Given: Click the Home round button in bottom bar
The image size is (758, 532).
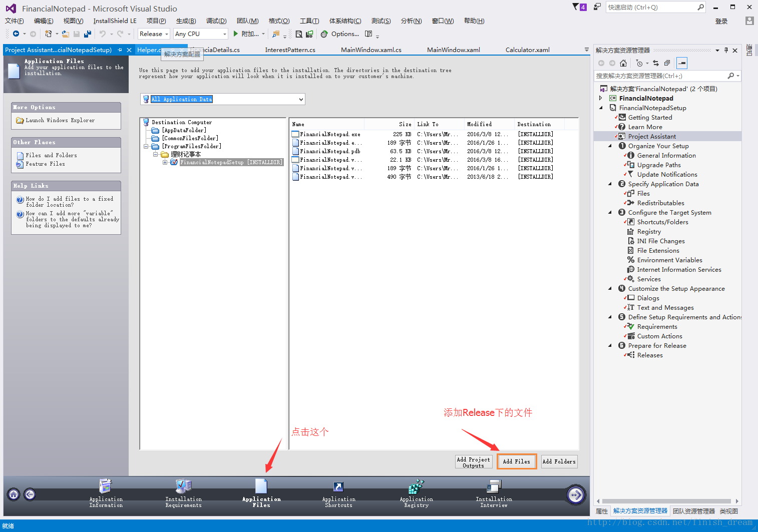Looking at the screenshot, I should pos(14,494).
